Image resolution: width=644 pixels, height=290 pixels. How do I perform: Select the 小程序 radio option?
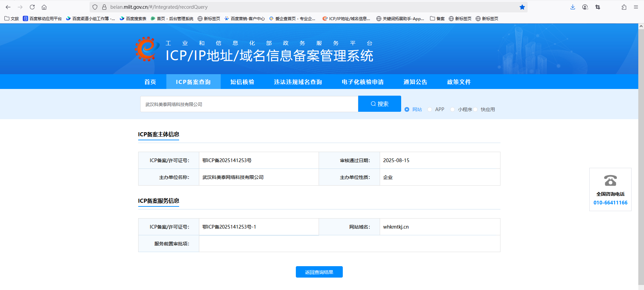(452, 109)
